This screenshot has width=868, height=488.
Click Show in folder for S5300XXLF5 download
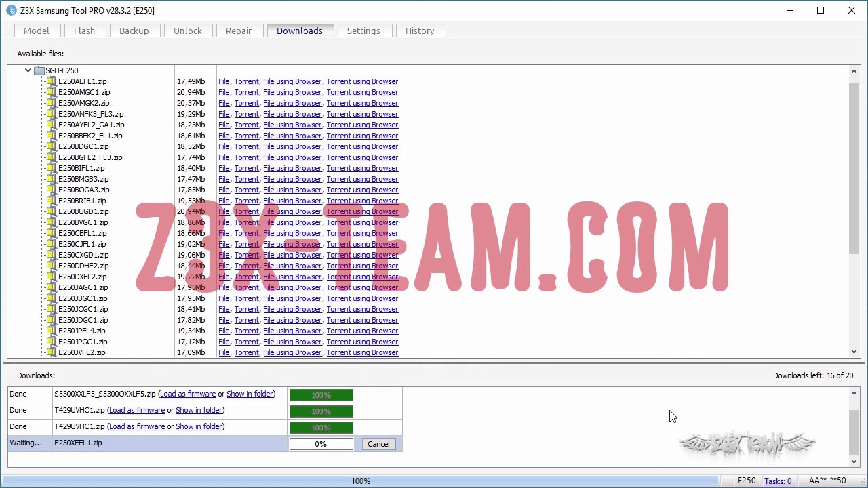click(250, 394)
